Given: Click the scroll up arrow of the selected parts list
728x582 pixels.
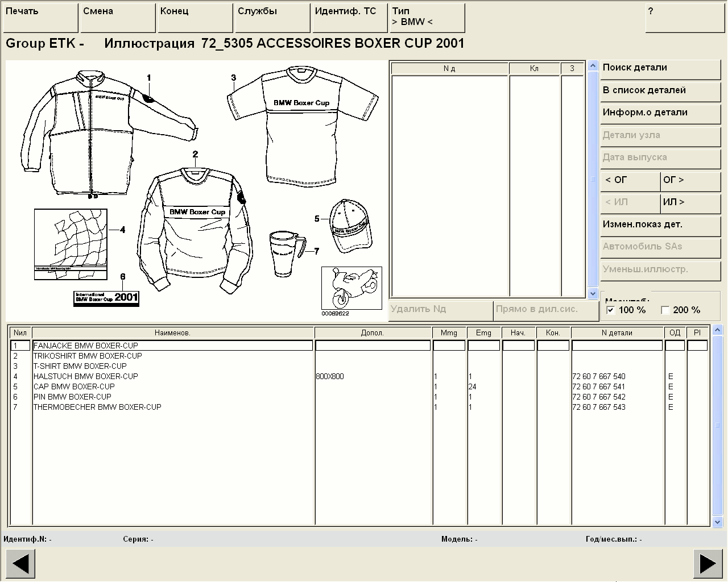Looking at the screenshot, I should [x=593, y=66].
